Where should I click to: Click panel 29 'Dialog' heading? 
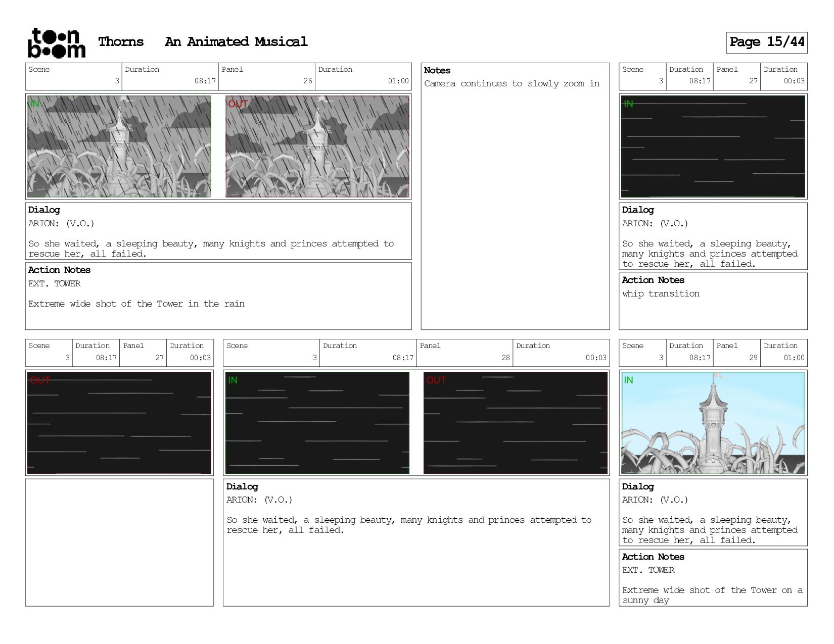pyautogui.click(x=638, y=486)
